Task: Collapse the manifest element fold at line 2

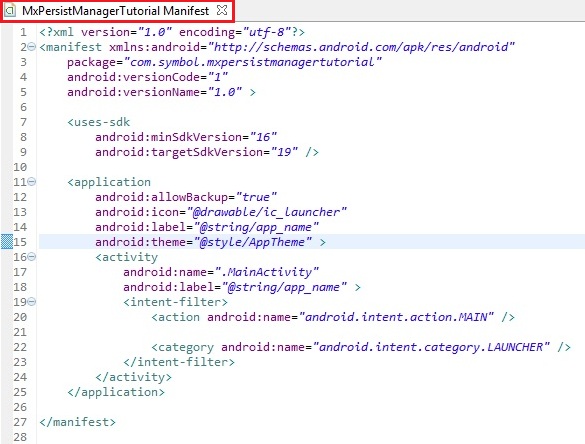Action: coord(32,47)
